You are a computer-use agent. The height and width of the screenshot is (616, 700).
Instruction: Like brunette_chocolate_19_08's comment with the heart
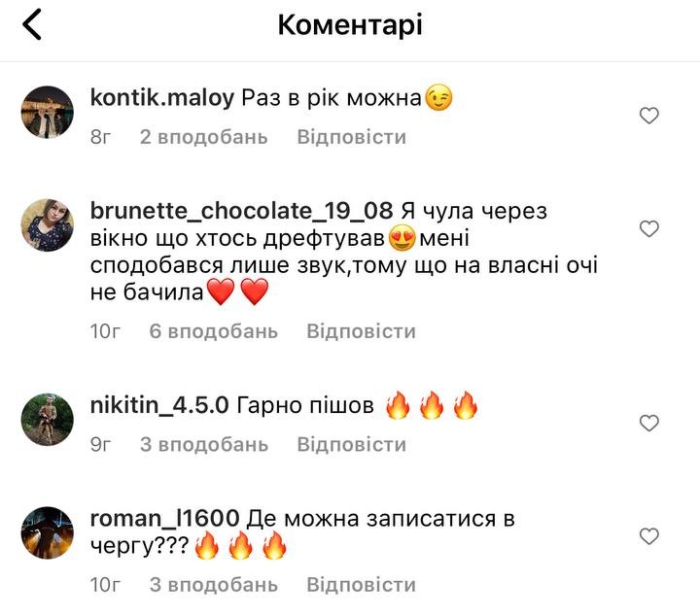(x=648, y=228)
